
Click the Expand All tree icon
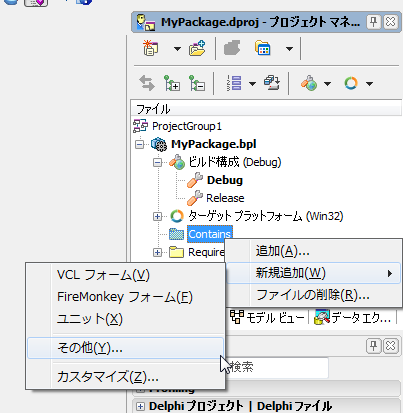172,83
